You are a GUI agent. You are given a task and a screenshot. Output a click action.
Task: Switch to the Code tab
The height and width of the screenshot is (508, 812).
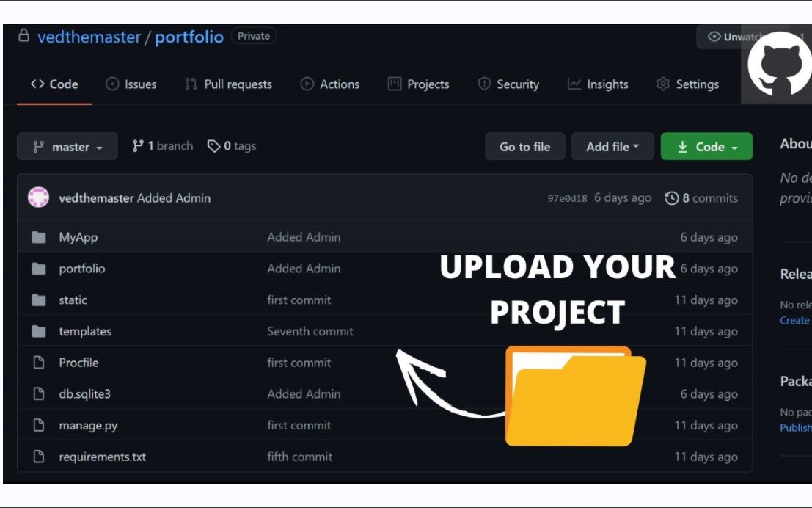click(54, 84)
